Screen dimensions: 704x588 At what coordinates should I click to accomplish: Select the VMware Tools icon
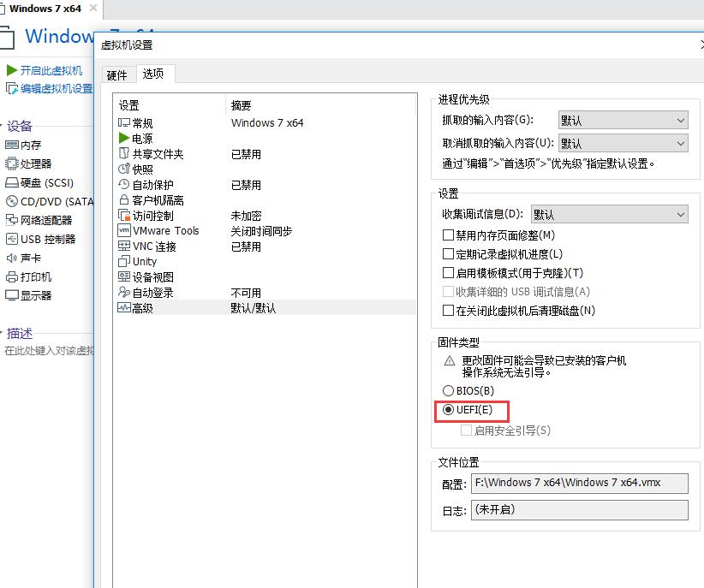point(124,230)
